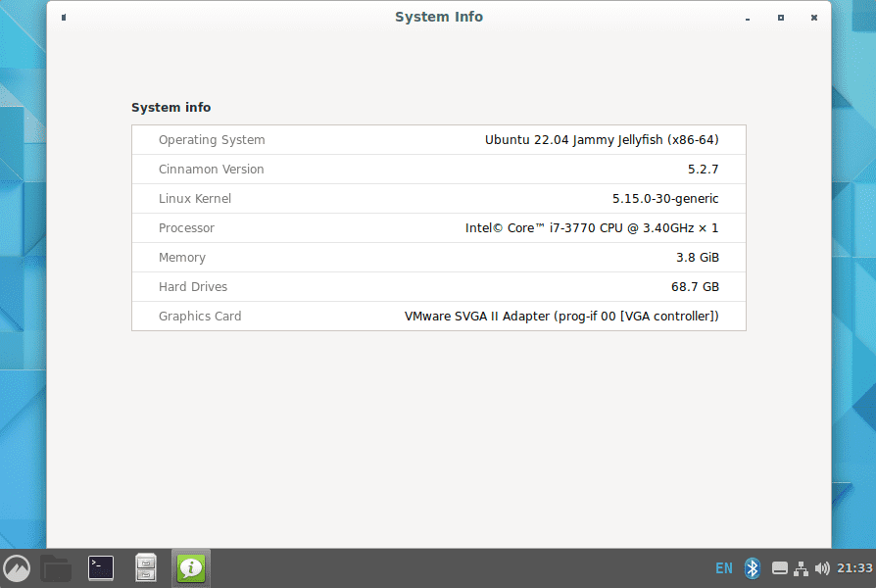
Task: Select the '5.15.0-30-generic' kernel value
Action: pyautogui.click(x=665, y=198)
